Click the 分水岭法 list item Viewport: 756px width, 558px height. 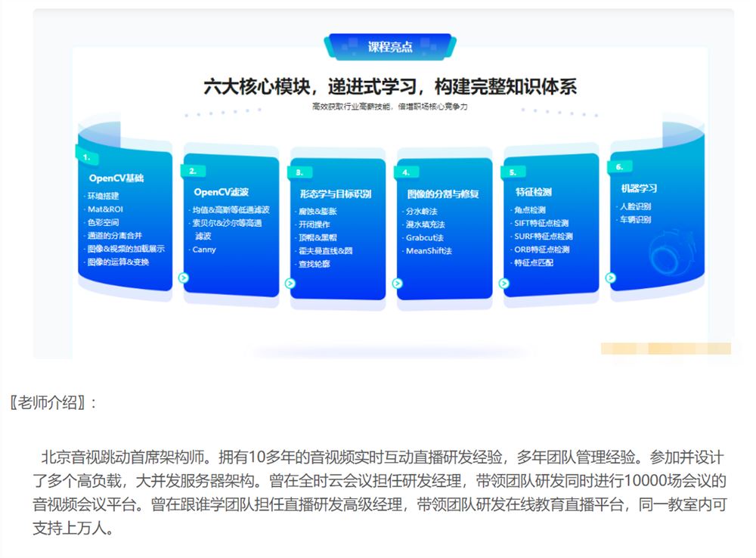coord(421,211)
